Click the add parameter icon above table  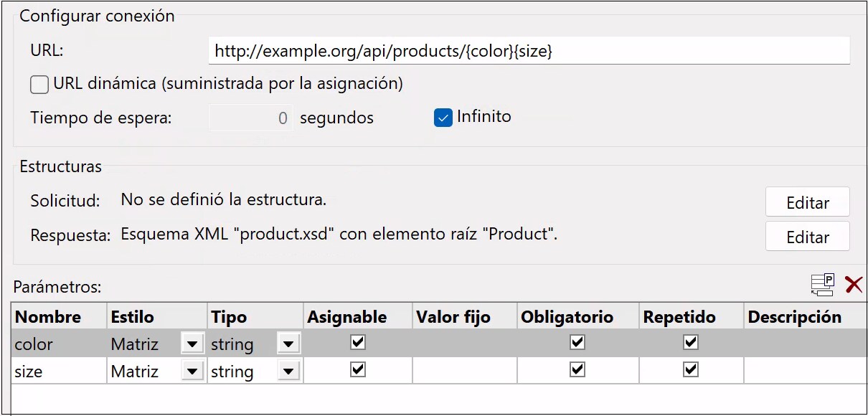[823, 285]
